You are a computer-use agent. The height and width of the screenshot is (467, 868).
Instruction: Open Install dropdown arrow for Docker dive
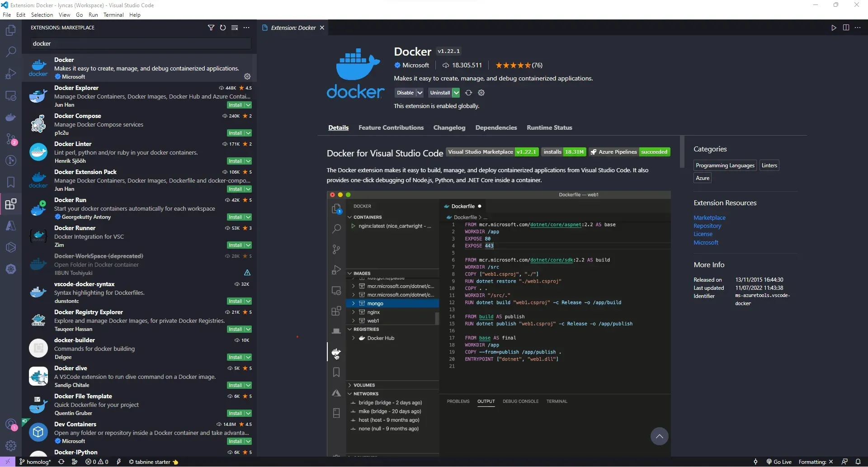(248, 385)
